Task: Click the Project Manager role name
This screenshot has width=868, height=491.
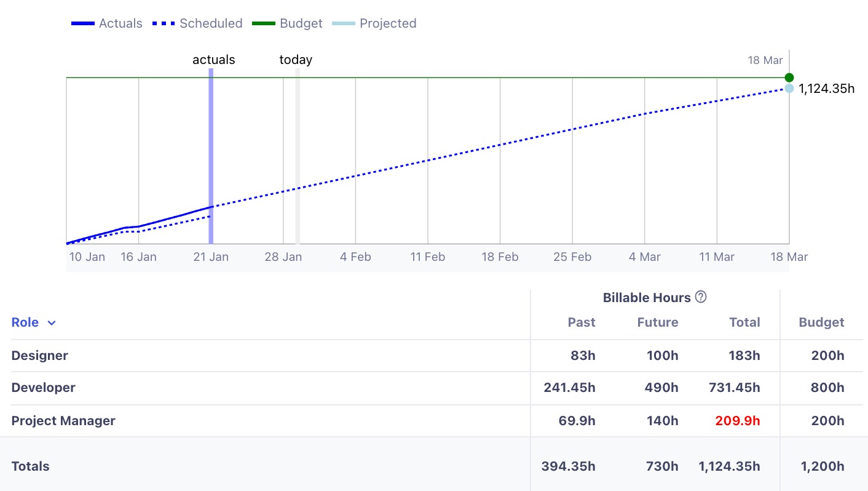Action: click(63, 420)
